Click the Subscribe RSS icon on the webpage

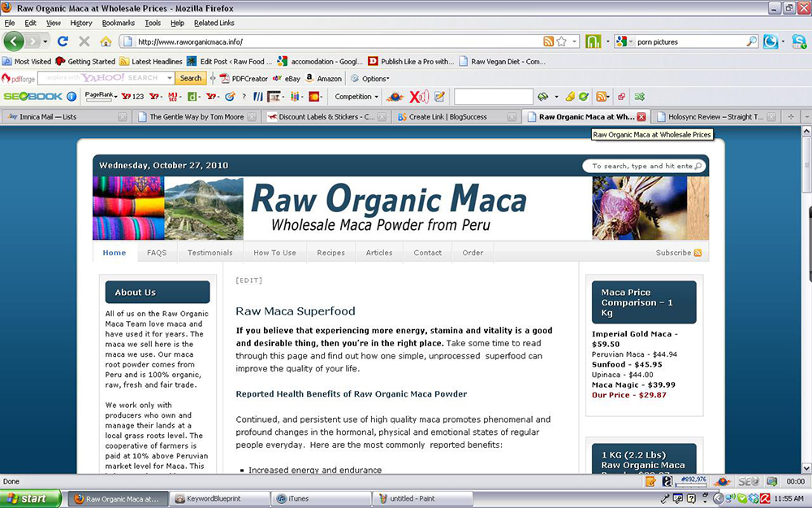[699, 253]
